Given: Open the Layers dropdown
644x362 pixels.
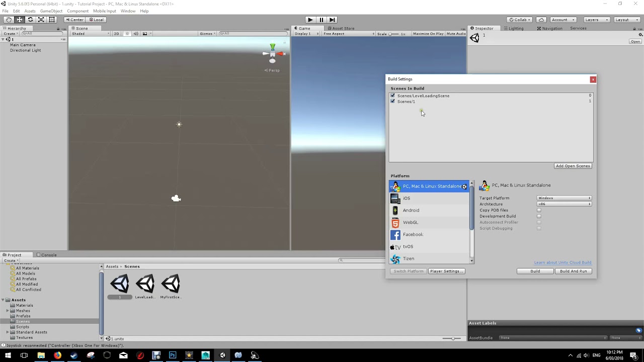Looking at the screenshot, I should (x=596, y=20).
